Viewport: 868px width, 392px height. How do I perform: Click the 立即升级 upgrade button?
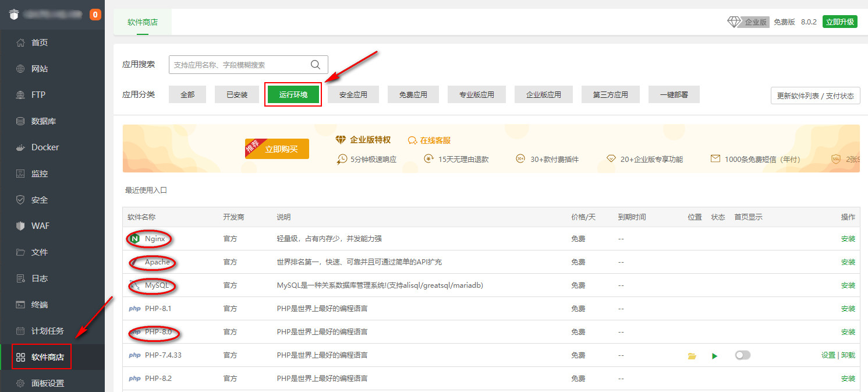pos(839,22)
